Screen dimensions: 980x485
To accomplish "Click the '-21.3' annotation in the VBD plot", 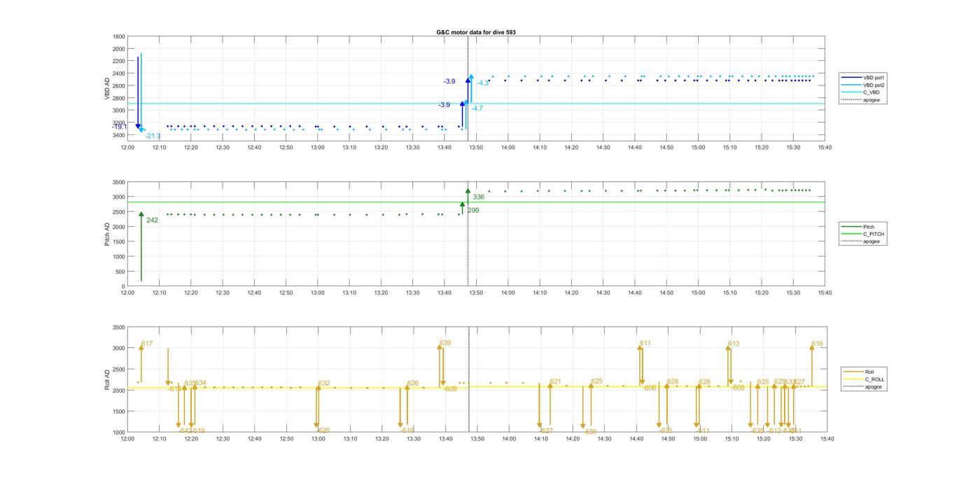I will 153,136.
